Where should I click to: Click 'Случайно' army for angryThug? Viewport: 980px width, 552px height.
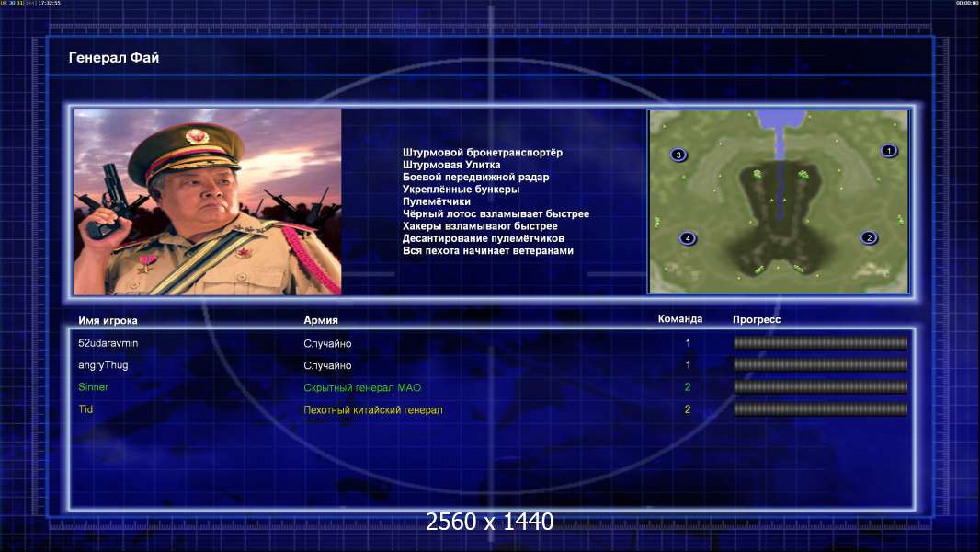pos(327,366)
